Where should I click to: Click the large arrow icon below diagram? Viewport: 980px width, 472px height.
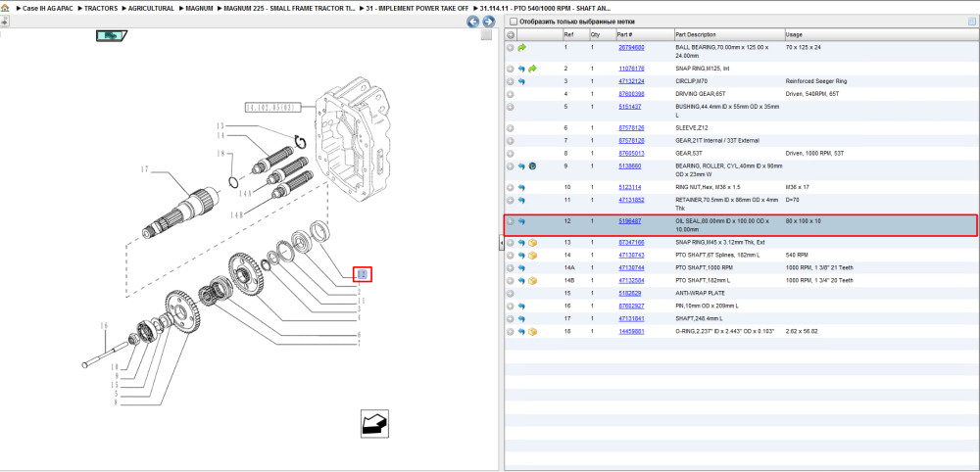374,423
